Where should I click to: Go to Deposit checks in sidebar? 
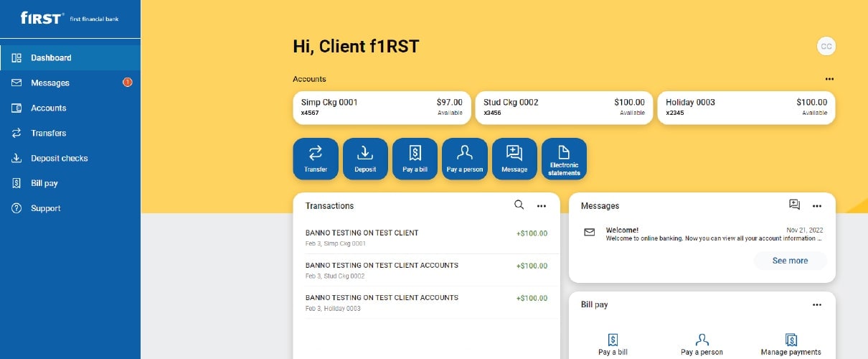pos(59,158)
